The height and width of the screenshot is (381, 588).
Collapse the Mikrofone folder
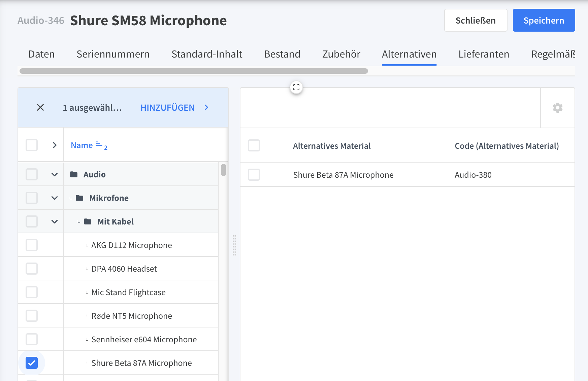coord(55,198)
